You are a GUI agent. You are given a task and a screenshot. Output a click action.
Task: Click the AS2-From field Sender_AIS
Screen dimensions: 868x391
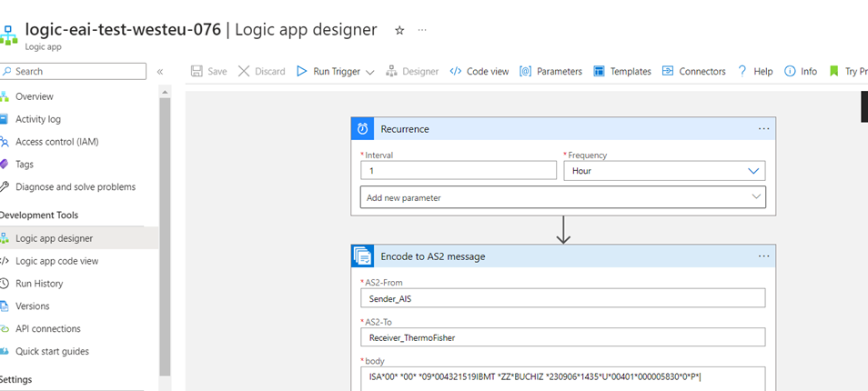563,298
